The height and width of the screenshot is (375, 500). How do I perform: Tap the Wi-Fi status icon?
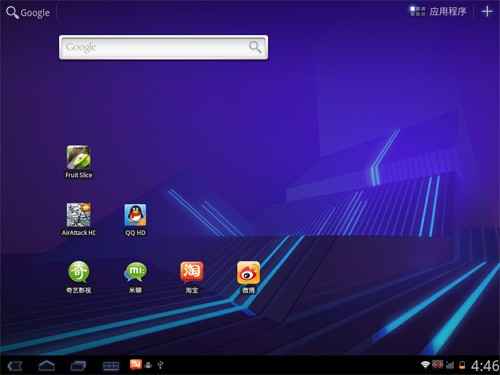tap(425, 365)
